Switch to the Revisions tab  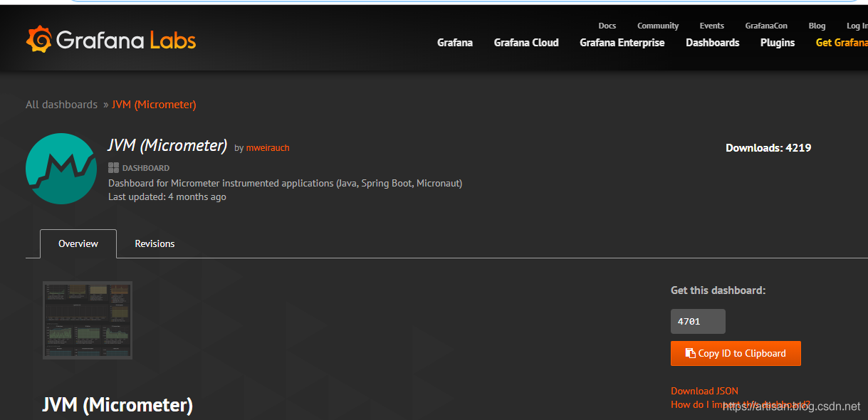pos(155,243)
